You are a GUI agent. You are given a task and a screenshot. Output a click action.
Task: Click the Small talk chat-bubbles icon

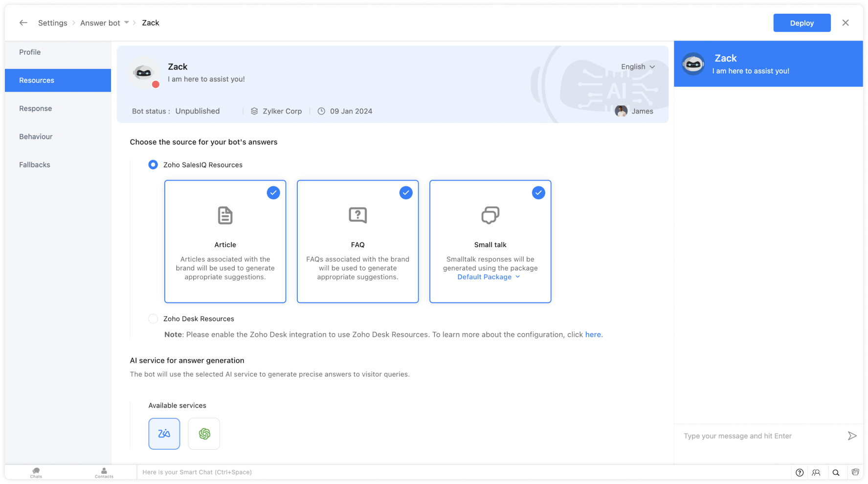(x=490, y=215)
